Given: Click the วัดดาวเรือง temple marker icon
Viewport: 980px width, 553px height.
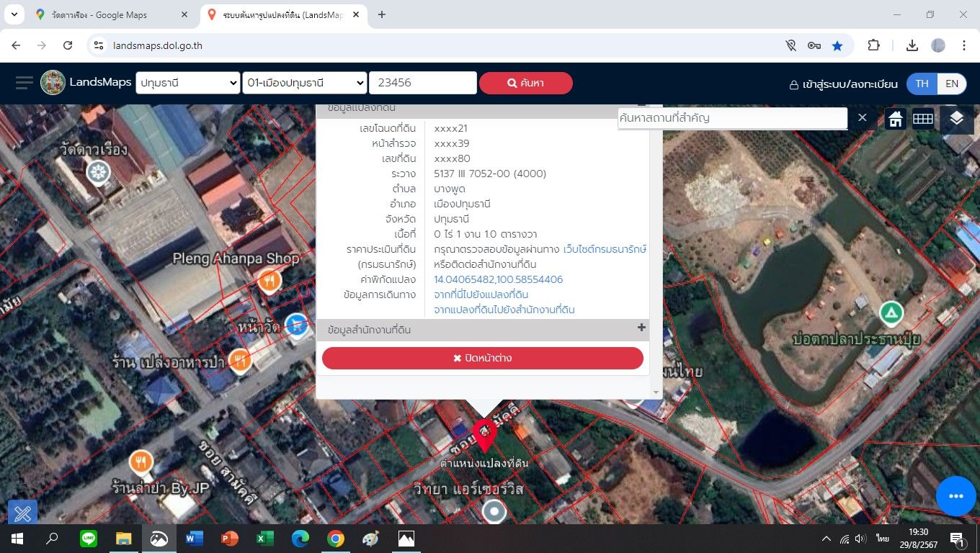Looking at the screenshot, I should pos(98,172).
